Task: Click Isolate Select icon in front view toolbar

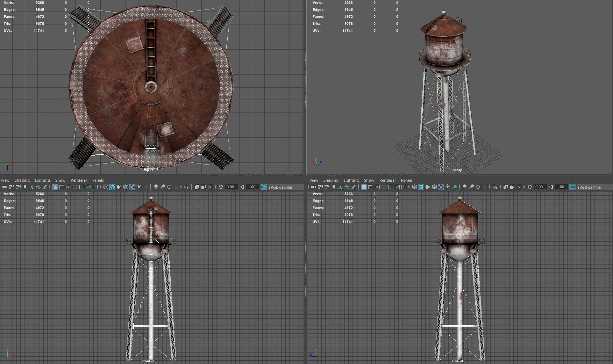Action: pyautogui.click(x=186, y=187)
